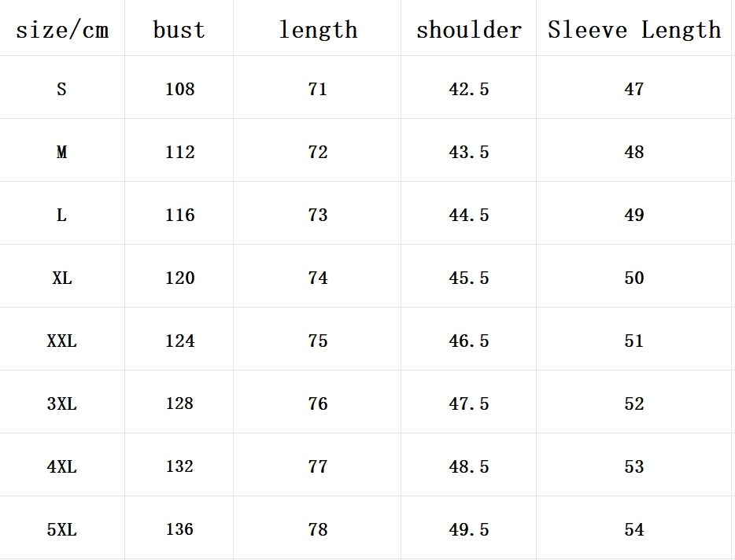Click the 5XL size row label
Image resolution: width=735 pixels, height=560 pixels.
(x=62, y=528)
